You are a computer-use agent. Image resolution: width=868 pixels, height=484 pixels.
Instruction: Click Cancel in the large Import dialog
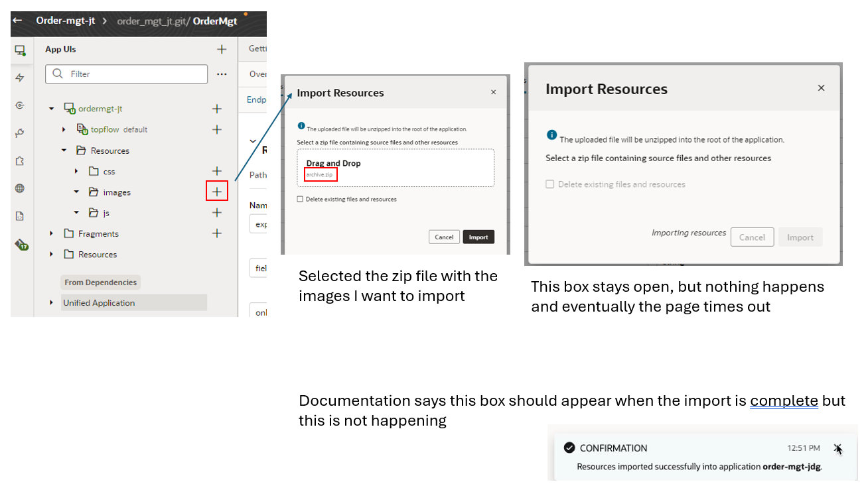tap(752, 237)
